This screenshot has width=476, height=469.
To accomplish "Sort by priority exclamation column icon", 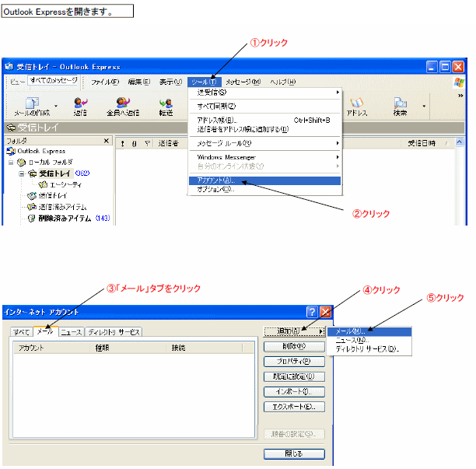I will click(122, 144).
